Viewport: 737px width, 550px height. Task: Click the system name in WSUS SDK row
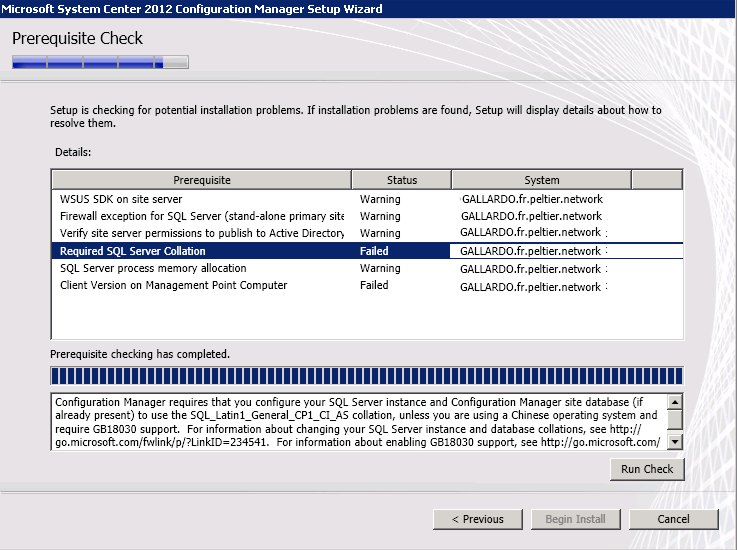pyautogui.click(x=532, y=199)
